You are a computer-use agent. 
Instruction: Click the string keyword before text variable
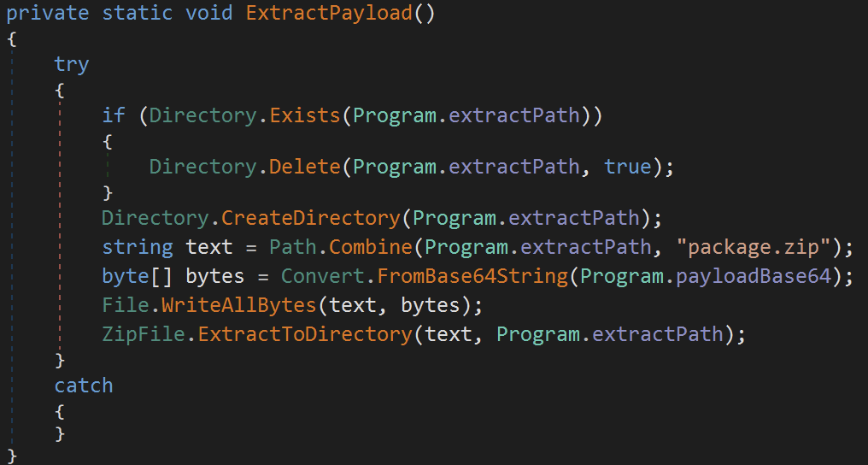(x=138, y=247)
